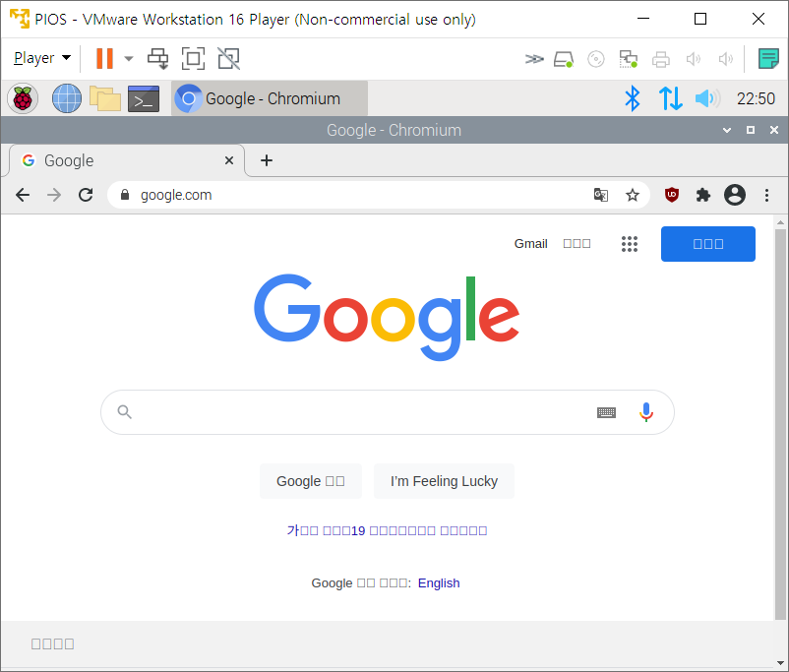The width and height of the screenshot is (789, 672).
Task: Start voice search with the microphone icon
Action: [646, 412]
